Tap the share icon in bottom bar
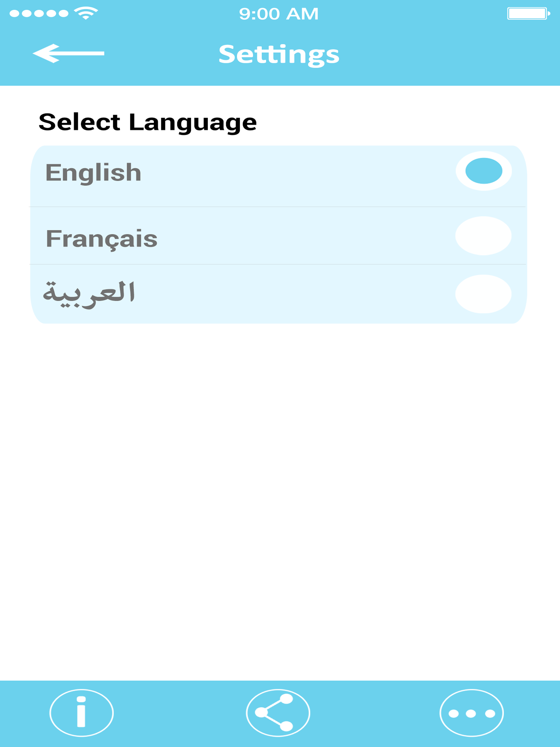Viewport: 560px width, 747px height. coord(278,713)
